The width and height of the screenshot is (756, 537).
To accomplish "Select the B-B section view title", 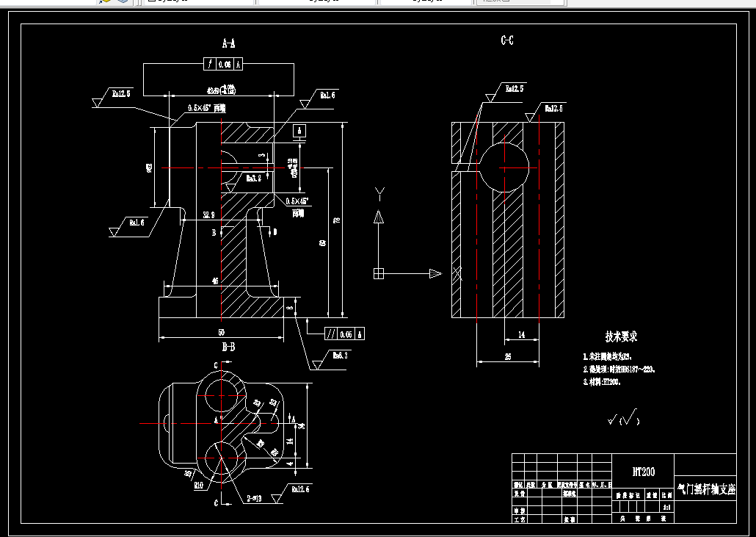I will [228, 347].
